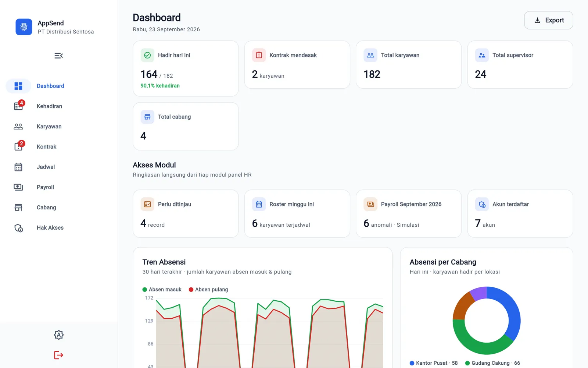Click calendar icon on Roster minggu ini

click(259, 204)
